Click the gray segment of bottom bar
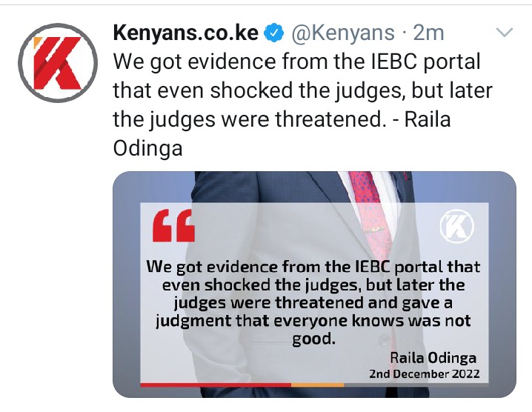 pyautogui.click(x=416, y=385)
